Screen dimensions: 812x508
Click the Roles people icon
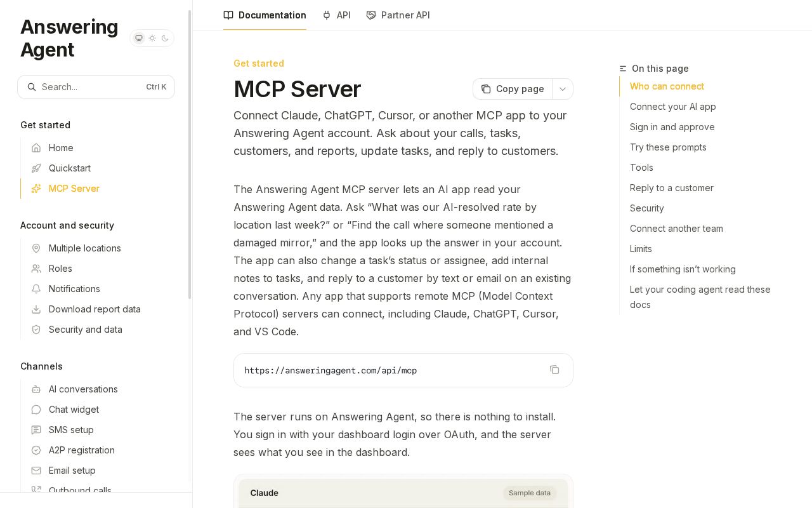pyautogui.click(x=36, y=269)
